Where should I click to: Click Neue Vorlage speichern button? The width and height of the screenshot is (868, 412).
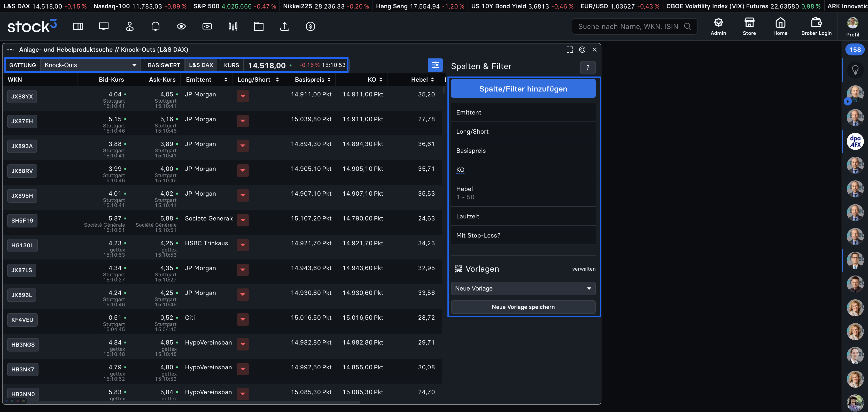[523, 307]
